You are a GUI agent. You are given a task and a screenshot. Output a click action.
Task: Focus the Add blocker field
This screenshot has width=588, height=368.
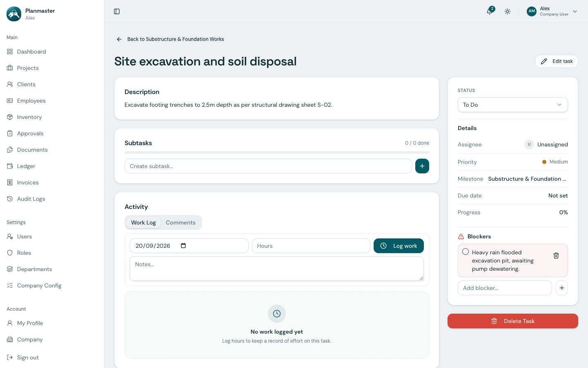(x=505, y=288)
